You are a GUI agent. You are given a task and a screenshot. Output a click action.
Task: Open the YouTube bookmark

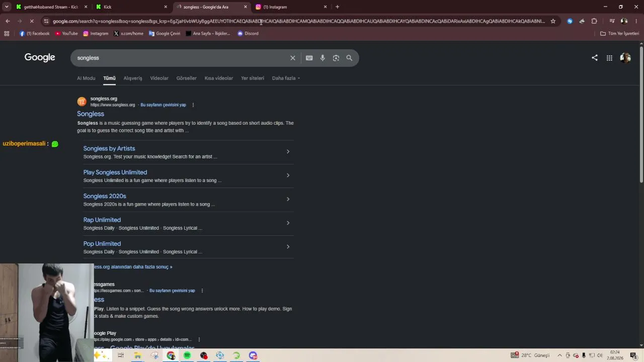point(66,34)
